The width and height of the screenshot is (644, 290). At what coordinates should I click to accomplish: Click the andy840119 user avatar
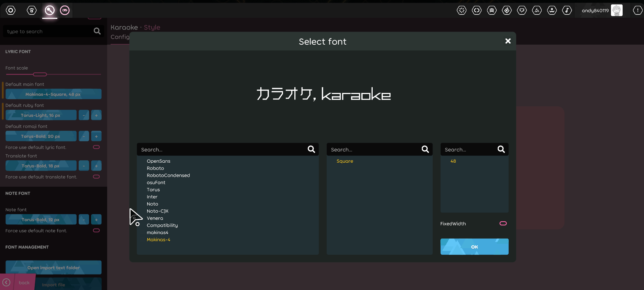(x=617, y=10)
